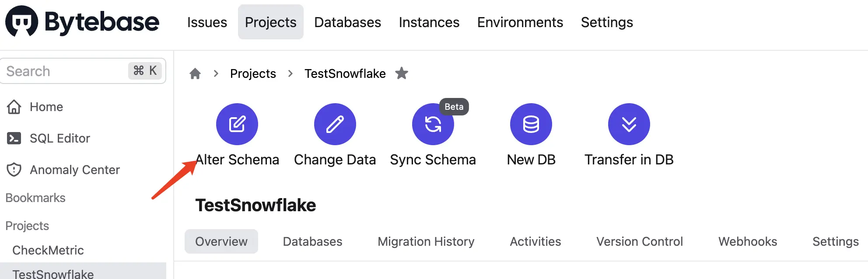Open Environments in top navigation

coord(520,22)
